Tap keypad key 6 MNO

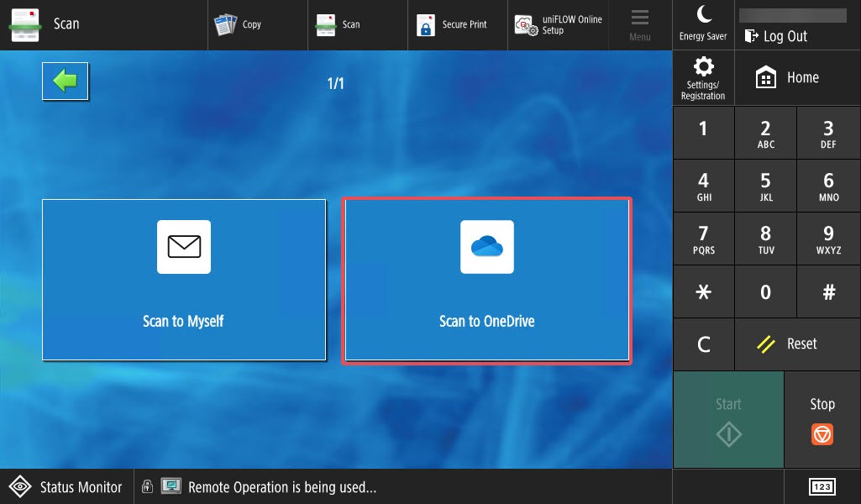[x=828, y=186]
